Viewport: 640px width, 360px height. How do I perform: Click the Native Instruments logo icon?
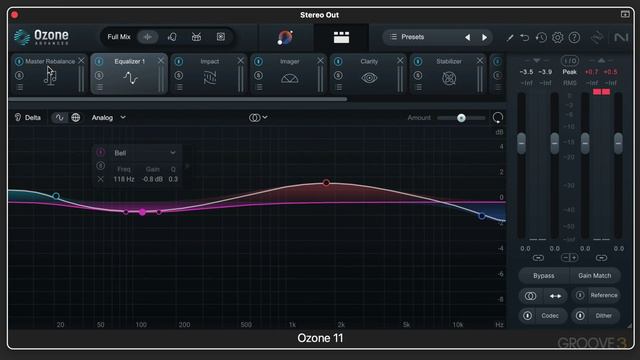pos(621,38)
